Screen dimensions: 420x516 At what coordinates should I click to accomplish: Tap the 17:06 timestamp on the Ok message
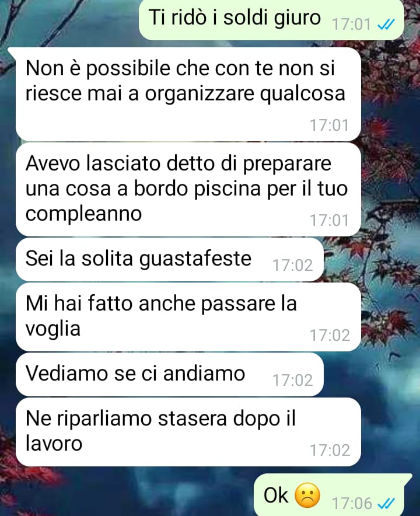point(352,504)
